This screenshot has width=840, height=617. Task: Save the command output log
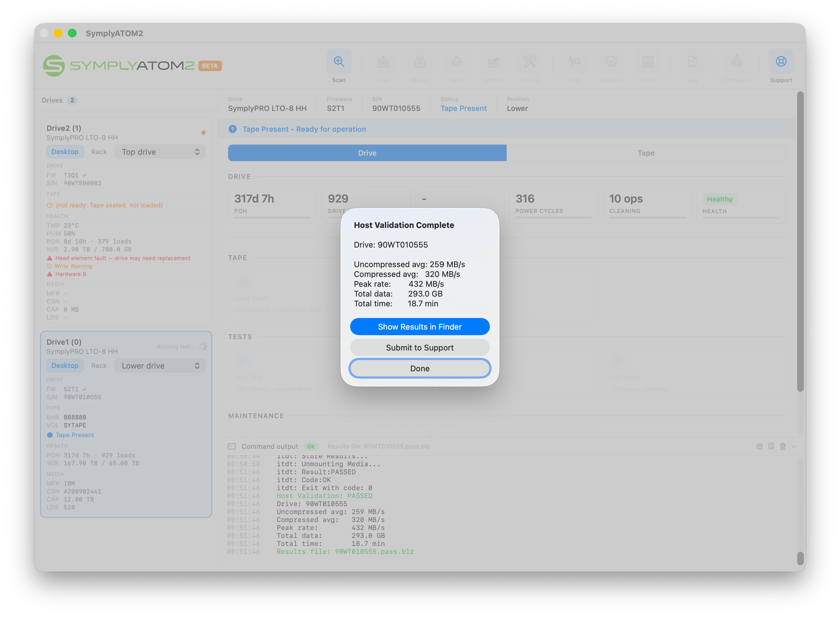coord(771,446)
